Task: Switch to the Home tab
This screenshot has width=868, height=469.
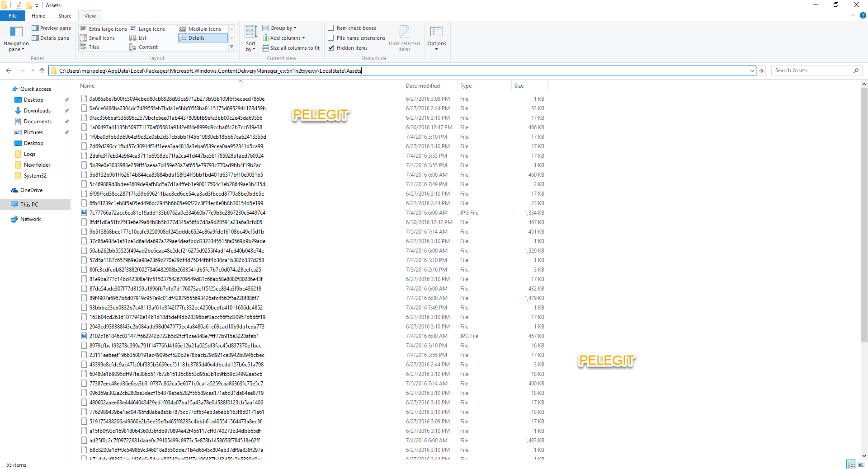Action: 38,16
